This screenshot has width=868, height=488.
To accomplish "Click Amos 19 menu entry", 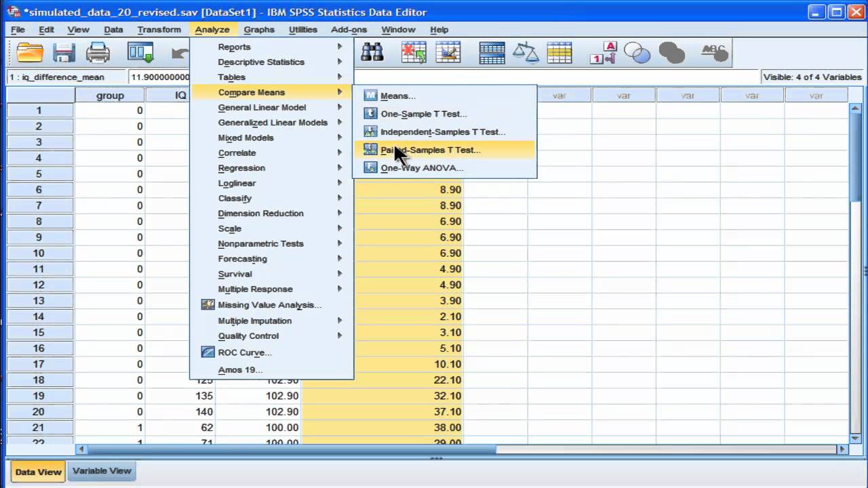I will 272,369.
